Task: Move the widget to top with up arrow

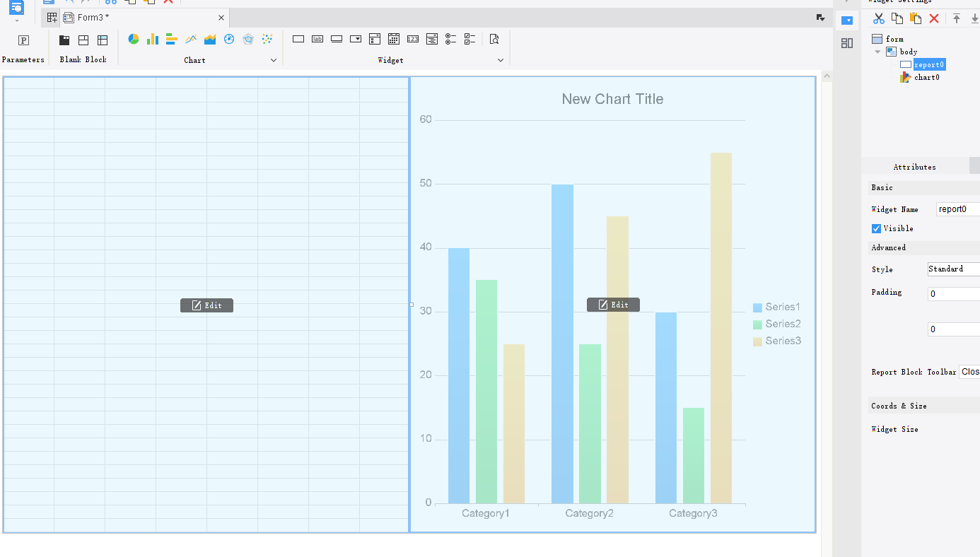Action: pyautogui.click(x=957, y=18)
